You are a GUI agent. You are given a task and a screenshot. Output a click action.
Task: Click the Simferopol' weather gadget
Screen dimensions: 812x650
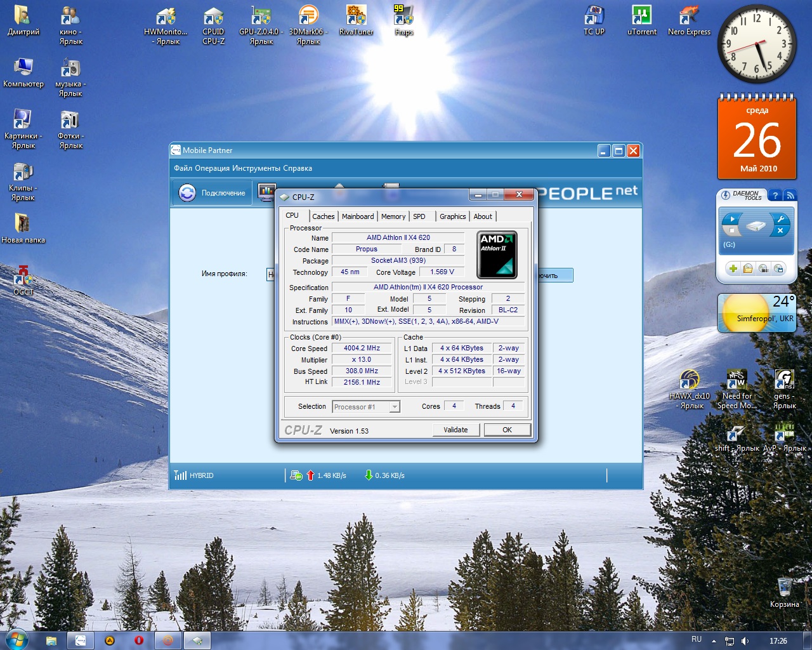click(x=757, y=313)
